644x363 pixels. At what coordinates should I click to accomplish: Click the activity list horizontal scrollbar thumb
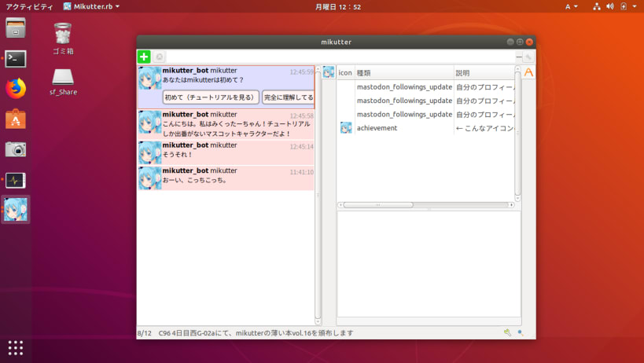coord(378,204)
